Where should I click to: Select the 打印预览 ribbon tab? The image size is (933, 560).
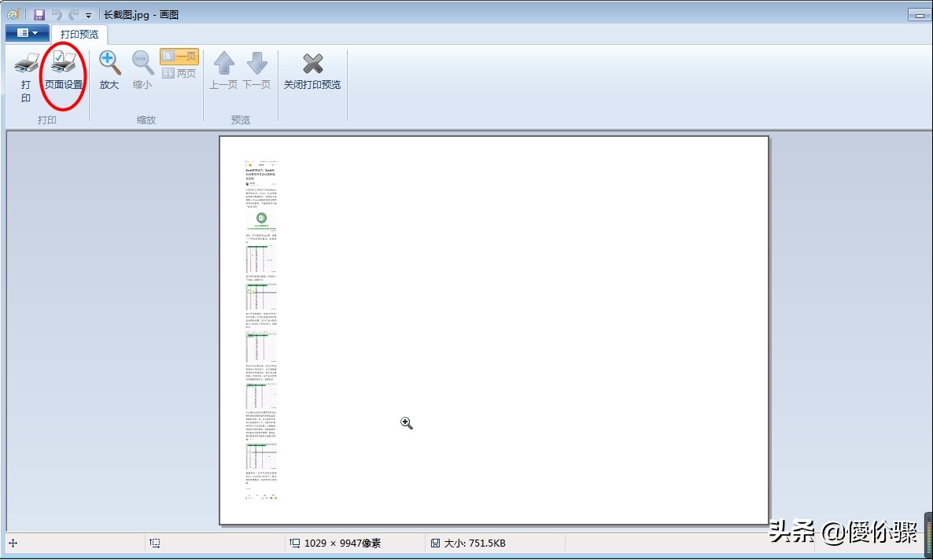(x=79, y=34)
